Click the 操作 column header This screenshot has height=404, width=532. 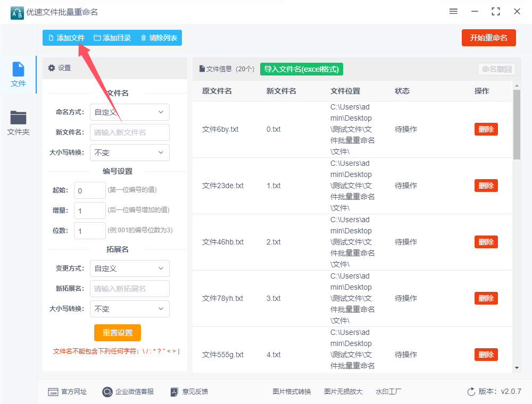[x=482, y=91]
